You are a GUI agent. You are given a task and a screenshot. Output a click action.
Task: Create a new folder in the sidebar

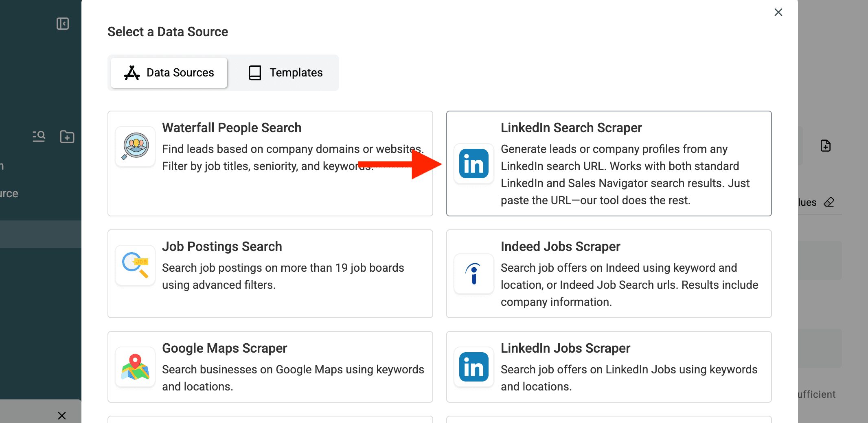pyautogui.click(x=67, y=137)
